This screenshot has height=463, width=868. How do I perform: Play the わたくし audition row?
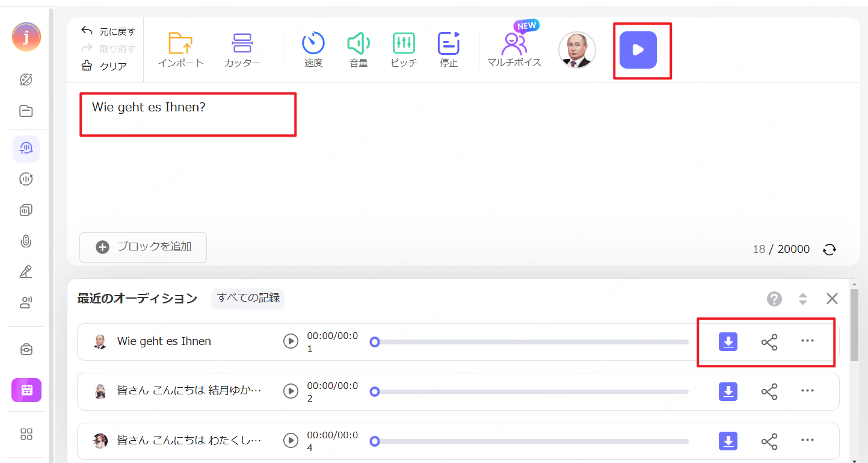(x=291, y=441)
